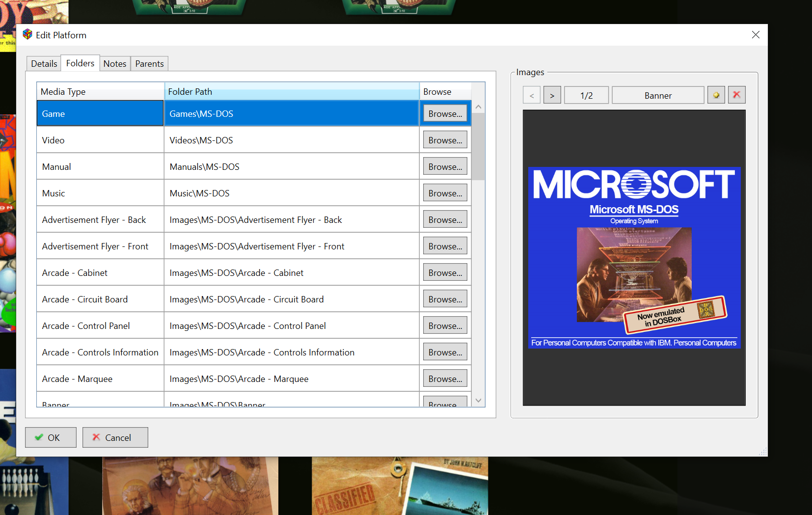Cancel the Edit Platform dialog
Image resolution: width=812 pixels, height=515 pixels.
click(115, 437)
